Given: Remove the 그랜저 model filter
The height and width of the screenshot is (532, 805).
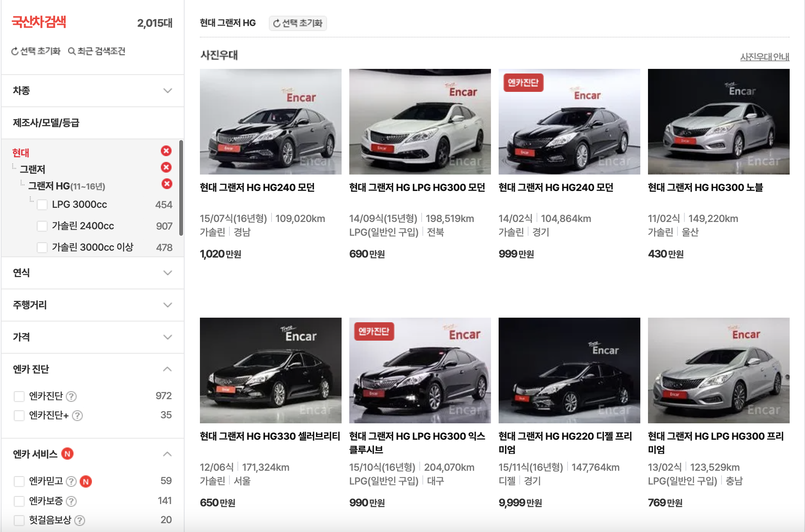Looking at the screenshot, I should (x=166, y=167).
